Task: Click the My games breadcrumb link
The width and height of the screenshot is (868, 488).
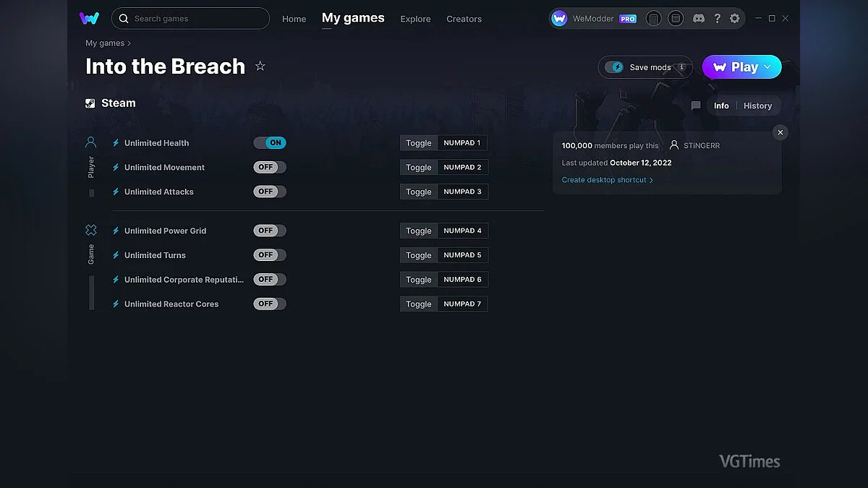Action: point(105,43)
